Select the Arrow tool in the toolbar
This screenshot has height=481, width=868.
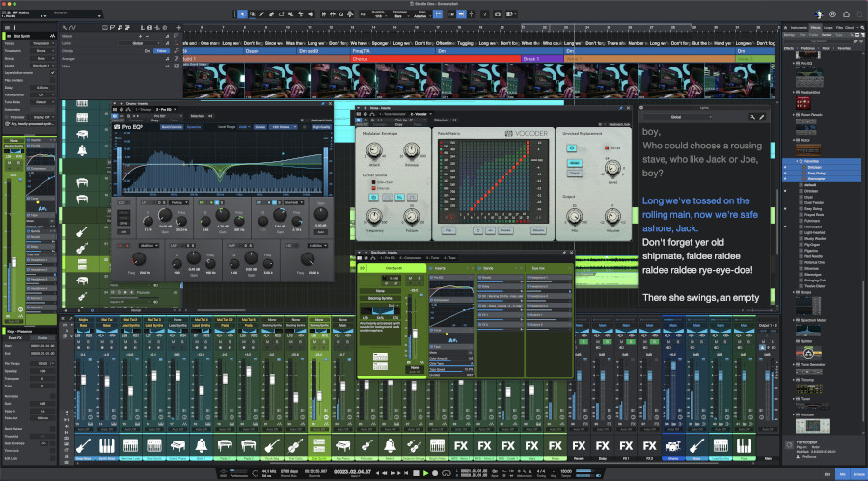(242, 14)
